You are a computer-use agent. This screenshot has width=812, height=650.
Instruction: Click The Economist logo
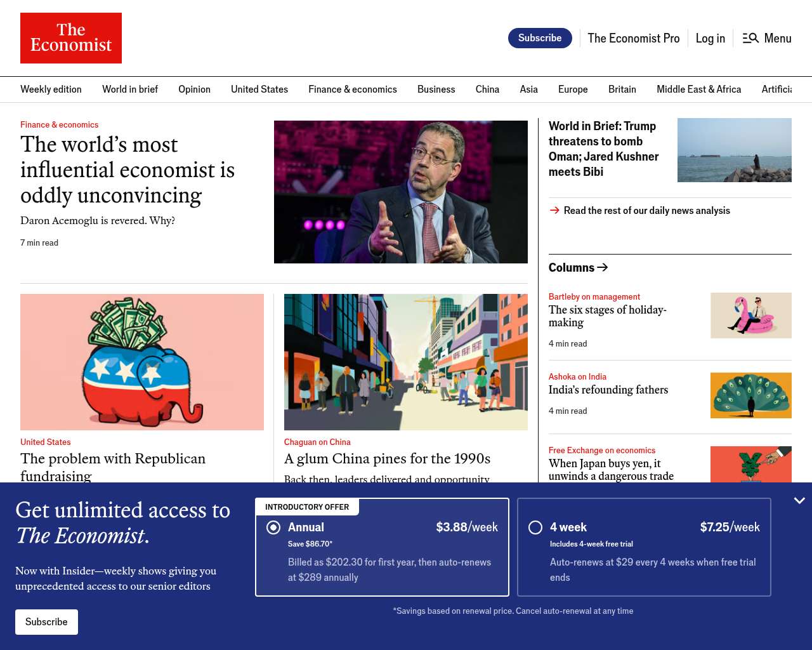71,38
